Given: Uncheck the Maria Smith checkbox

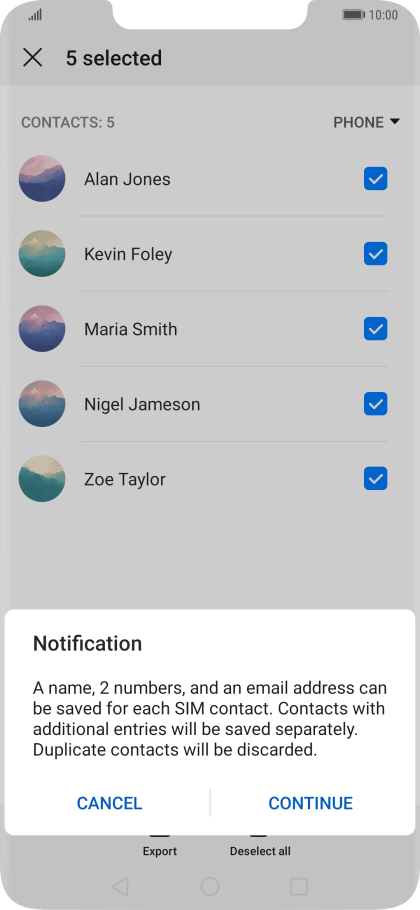Looking at the screenshot, I should (375, 328).
